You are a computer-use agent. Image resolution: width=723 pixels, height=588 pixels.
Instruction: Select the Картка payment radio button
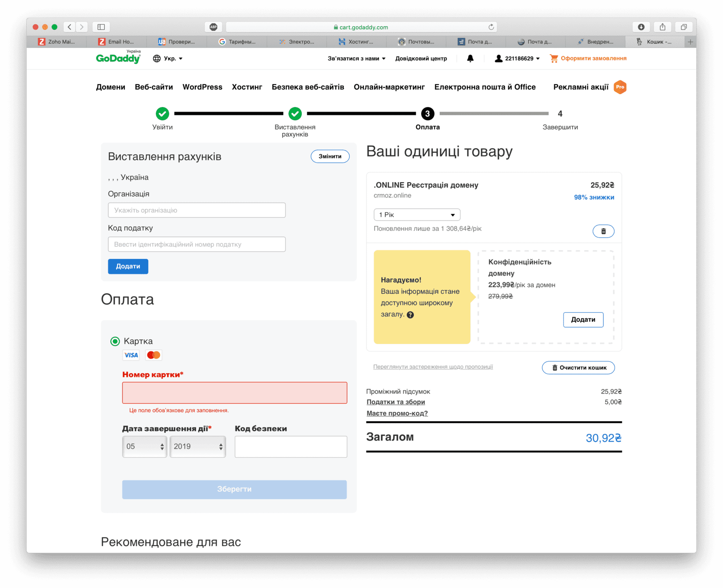pyautogui.click(x=115, y=341)
